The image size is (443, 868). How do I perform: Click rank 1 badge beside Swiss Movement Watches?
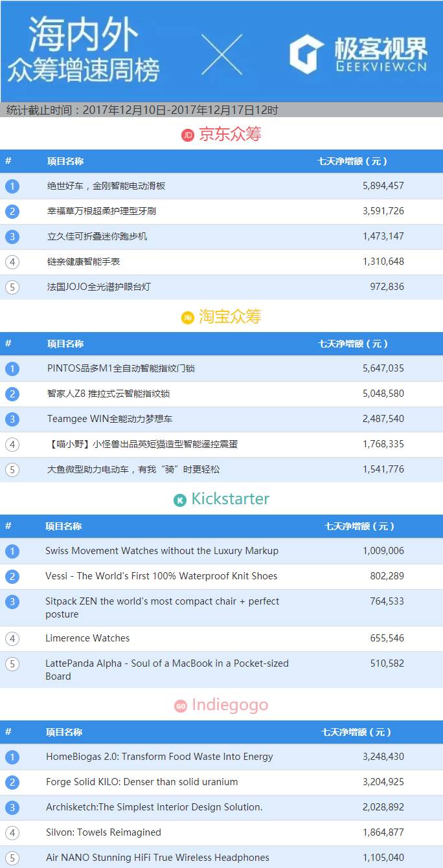pyautogui.click(x=12, y=551)
